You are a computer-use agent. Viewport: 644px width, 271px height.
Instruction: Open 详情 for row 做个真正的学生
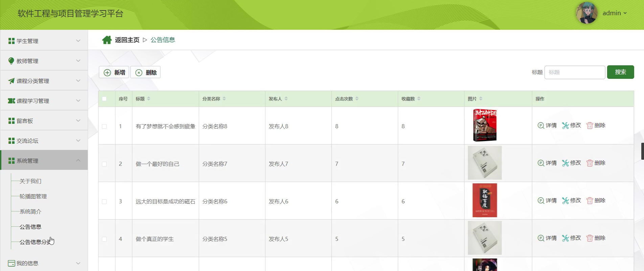[x=547, y=238]
